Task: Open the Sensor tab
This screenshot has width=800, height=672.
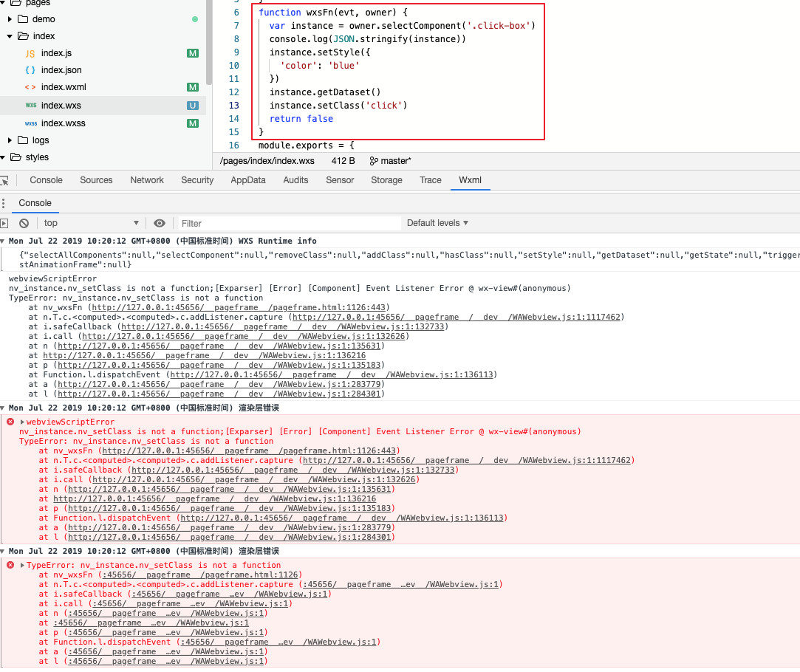Action: [x=340, y=180]
